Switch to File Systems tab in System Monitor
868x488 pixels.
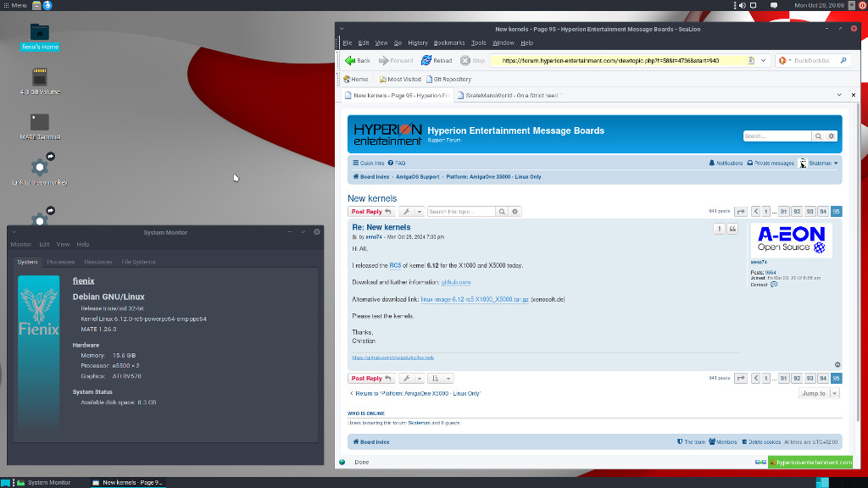tap(138, 262)
